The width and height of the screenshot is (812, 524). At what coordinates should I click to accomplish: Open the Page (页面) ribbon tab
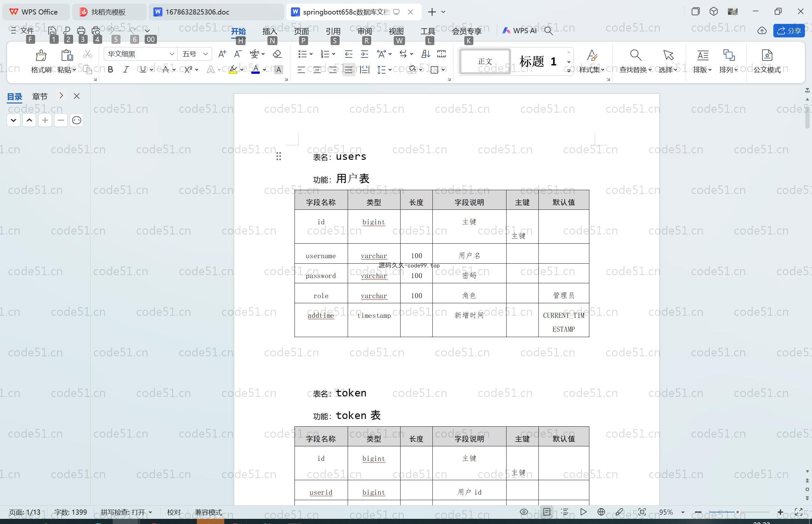pos(301,31)
